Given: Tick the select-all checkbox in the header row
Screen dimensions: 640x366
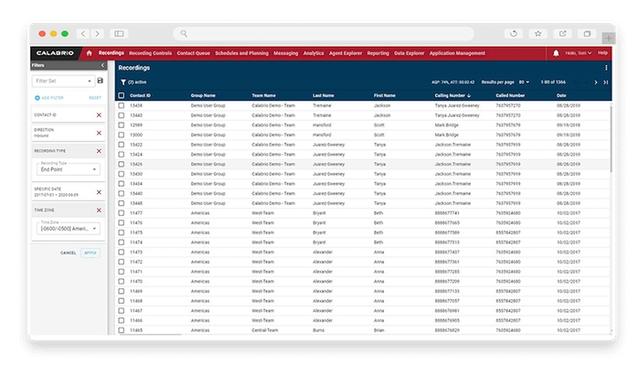Looking at the screenshot, I should 121,95.
